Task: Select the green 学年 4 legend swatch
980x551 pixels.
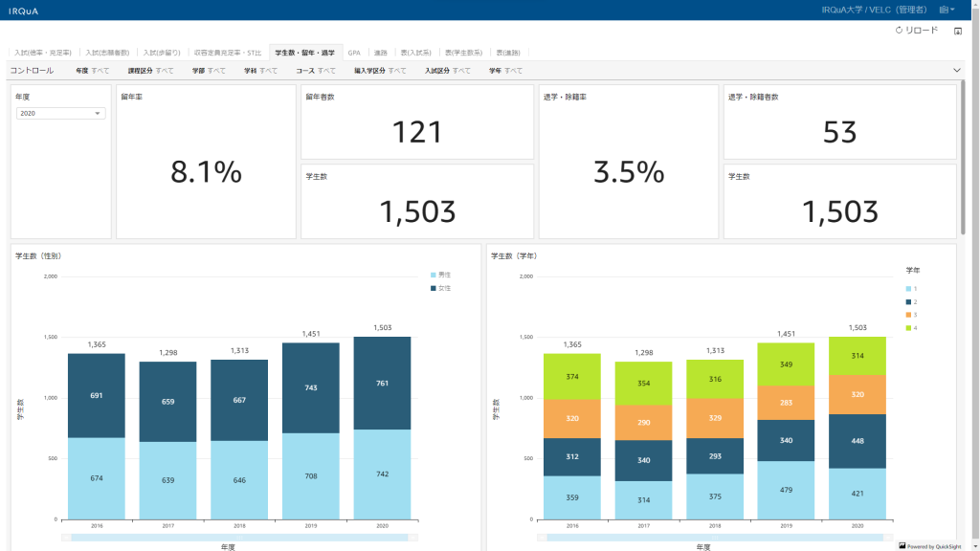Action: [907, 328]
